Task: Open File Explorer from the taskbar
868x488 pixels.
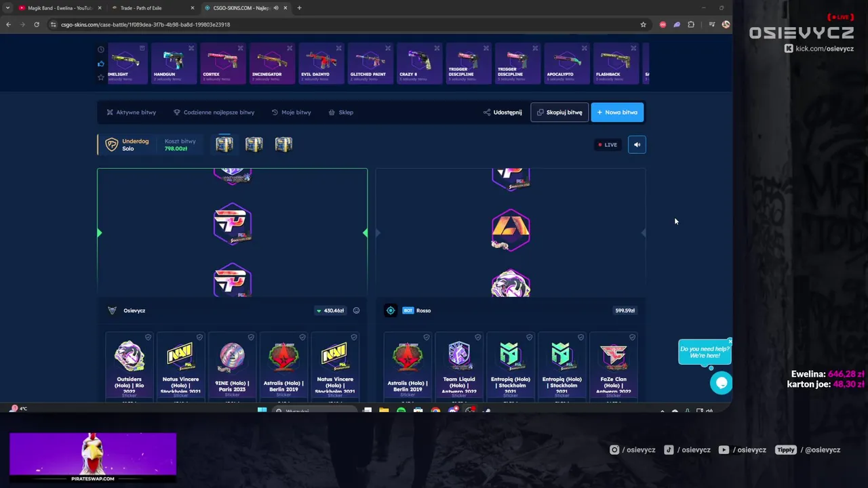Action: [x=384, y=410]
